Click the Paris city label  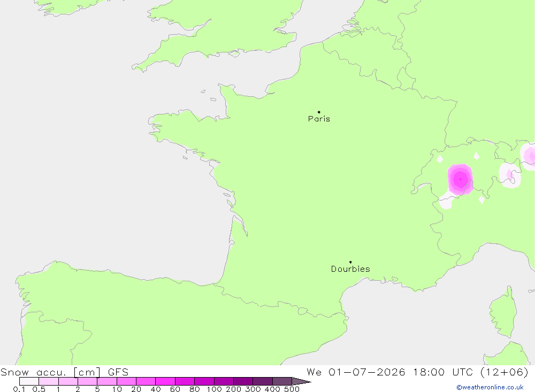(x=319, y=119)
